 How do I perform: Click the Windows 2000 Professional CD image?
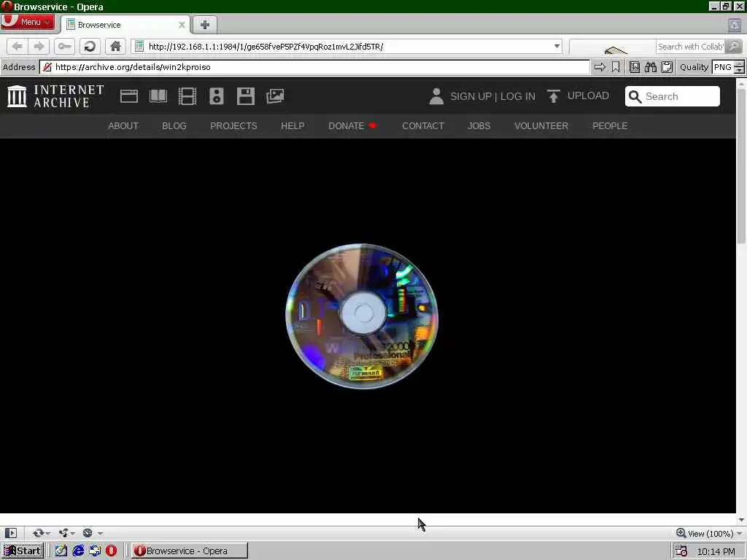[x=362, y=316]
